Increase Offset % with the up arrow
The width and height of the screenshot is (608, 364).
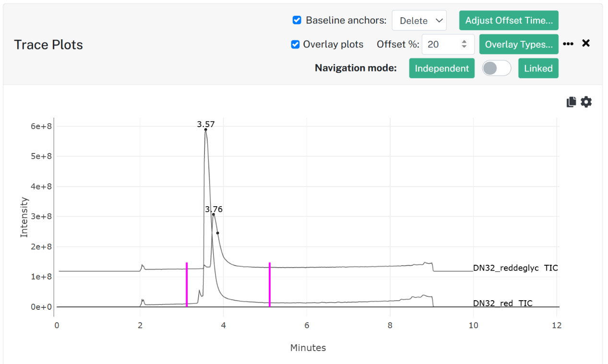click(464, 42)
